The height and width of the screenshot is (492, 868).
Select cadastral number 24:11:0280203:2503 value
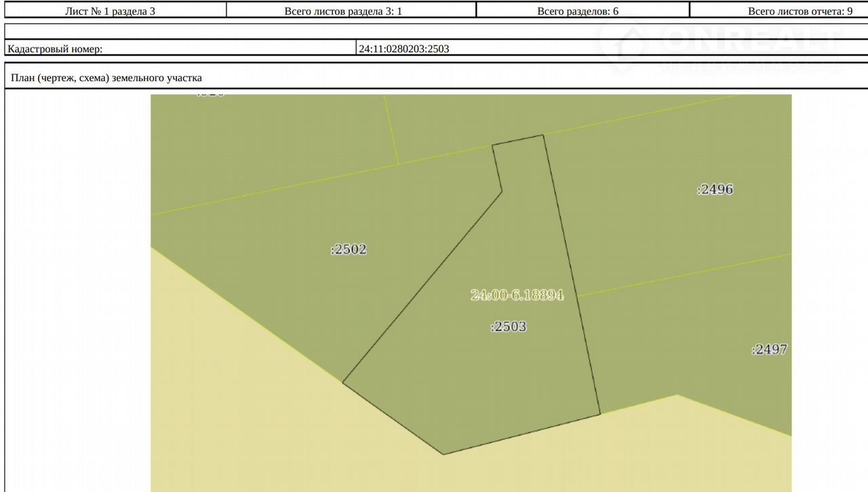(x=403, y=49)
